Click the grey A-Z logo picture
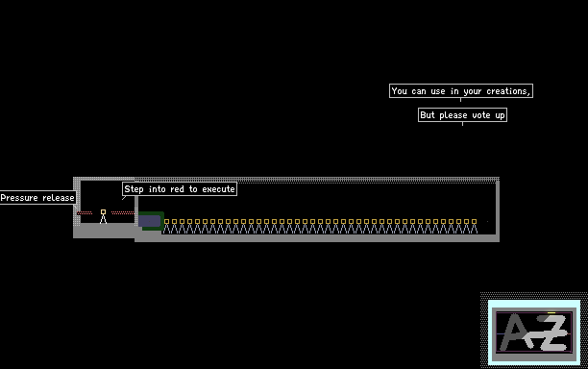This screenshot has width=588, height=369. tap(534, 333)
